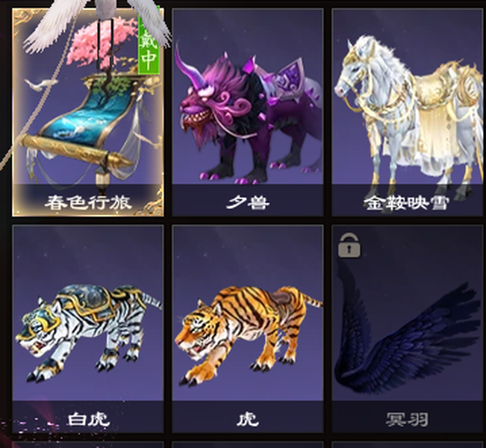Select the locked dark 冥羽 wings
Viewport: 486px width, 448px height.
pos(408,329)
